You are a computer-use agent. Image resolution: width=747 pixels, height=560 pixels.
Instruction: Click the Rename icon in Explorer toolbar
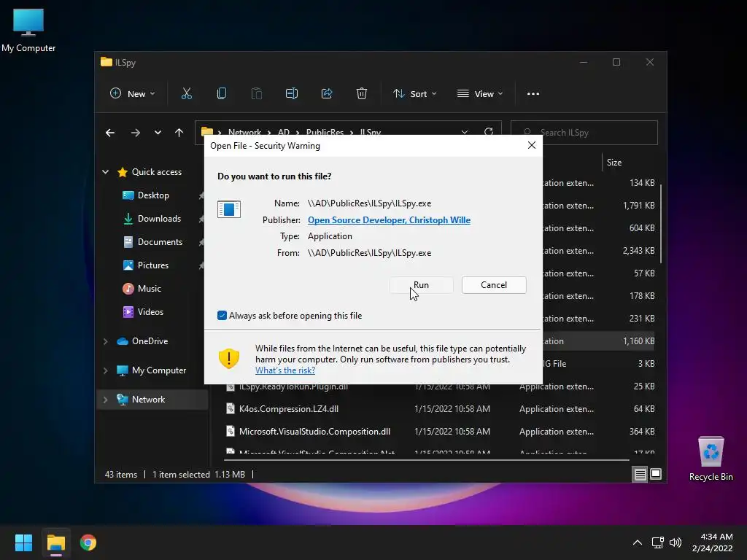click(x=292, y=94)
